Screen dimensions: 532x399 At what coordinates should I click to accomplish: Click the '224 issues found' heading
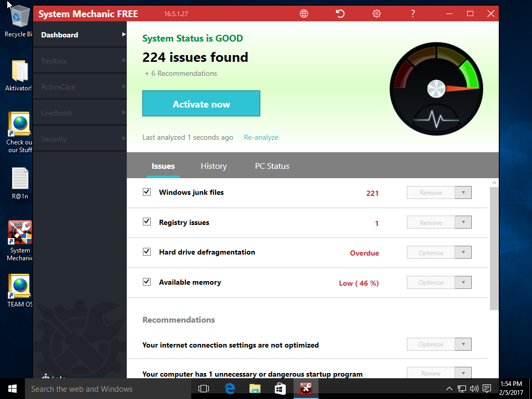click(195, 57)
